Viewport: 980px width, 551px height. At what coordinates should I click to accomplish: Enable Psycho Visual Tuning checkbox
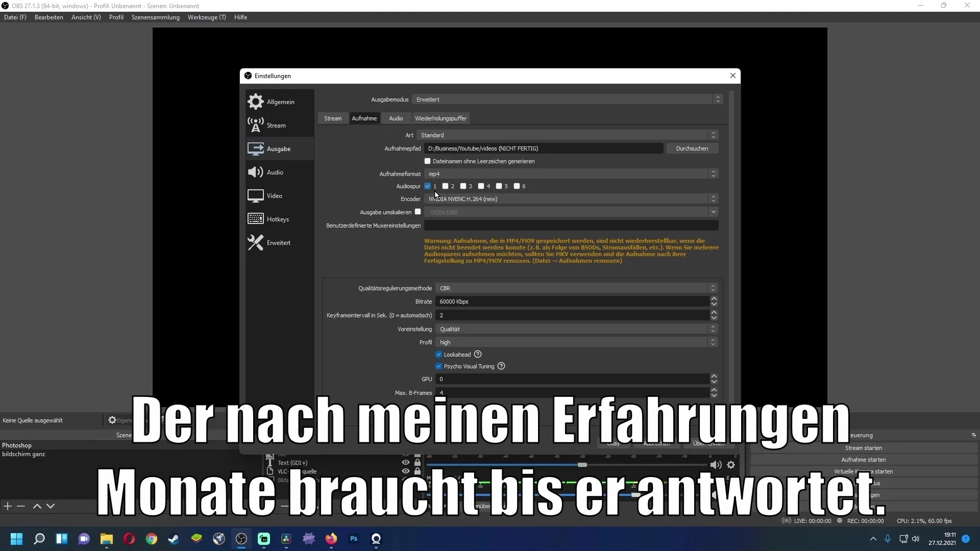[439, 366]
